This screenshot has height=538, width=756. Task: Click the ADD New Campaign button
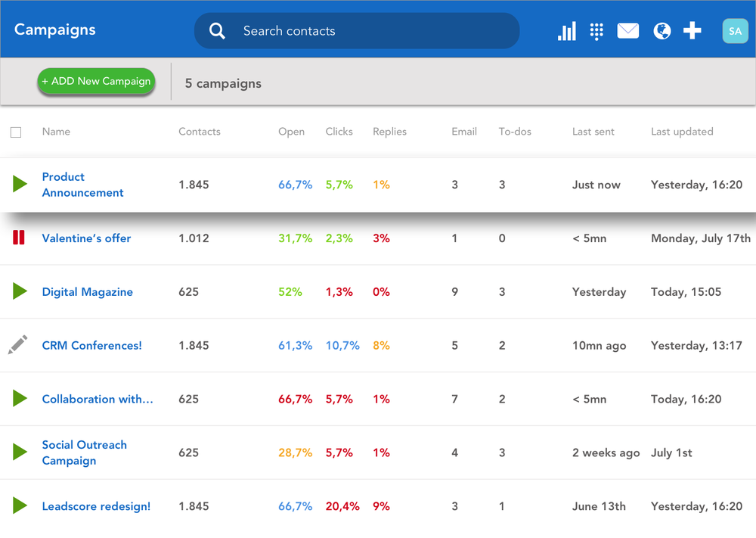pyautogui.click(x=96, y=81)
